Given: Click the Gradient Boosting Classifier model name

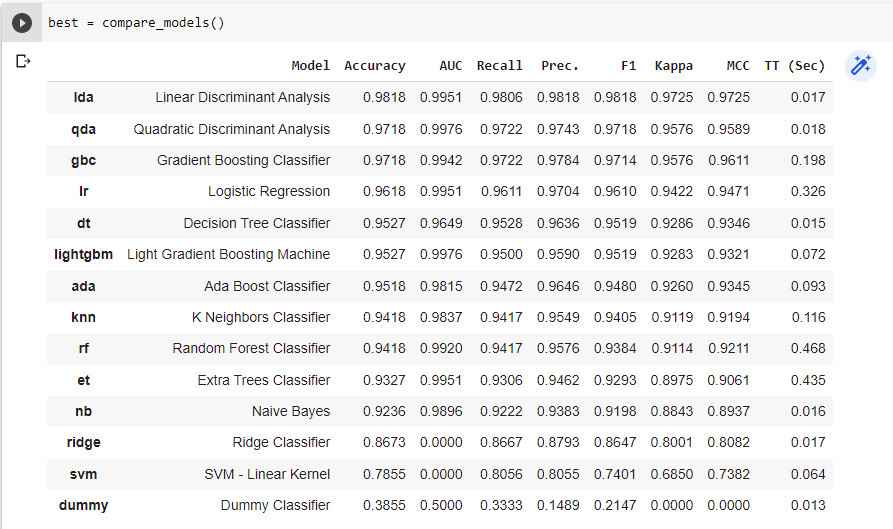Looking at the screenshot, I should click(x=243, y=160).
